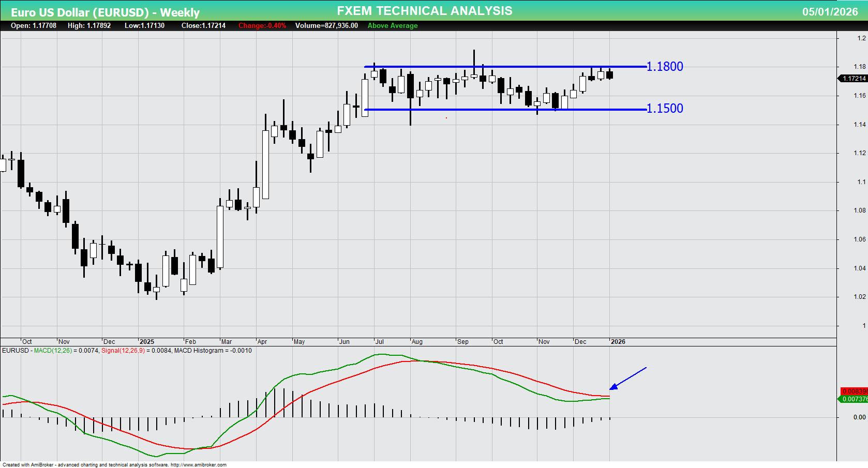Select the red MACD value tag
This screenshot has width=868, height=468.
852,392
